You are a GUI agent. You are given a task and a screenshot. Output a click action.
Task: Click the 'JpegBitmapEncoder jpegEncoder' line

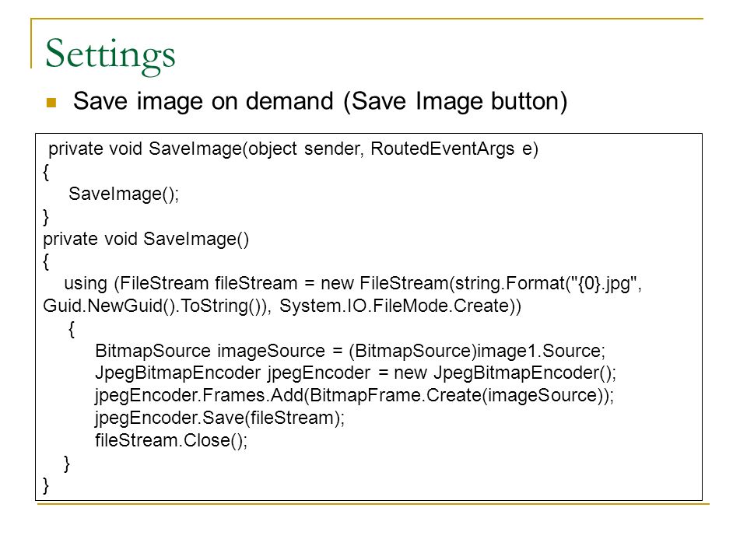[356, 373]
